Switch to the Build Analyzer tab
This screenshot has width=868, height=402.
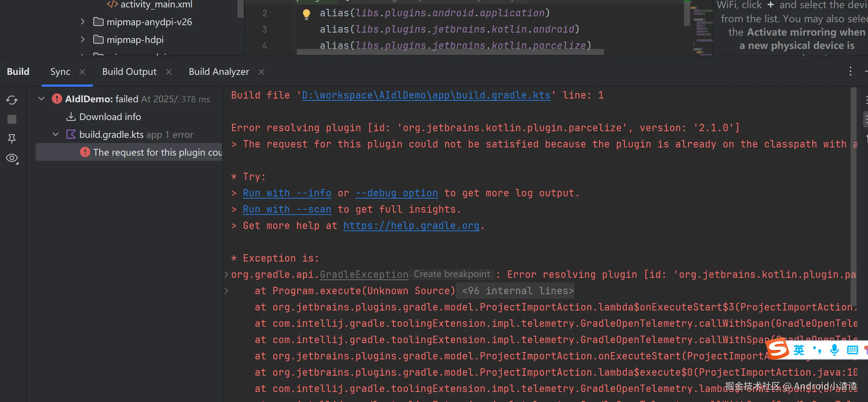click(x=219, y=72)
